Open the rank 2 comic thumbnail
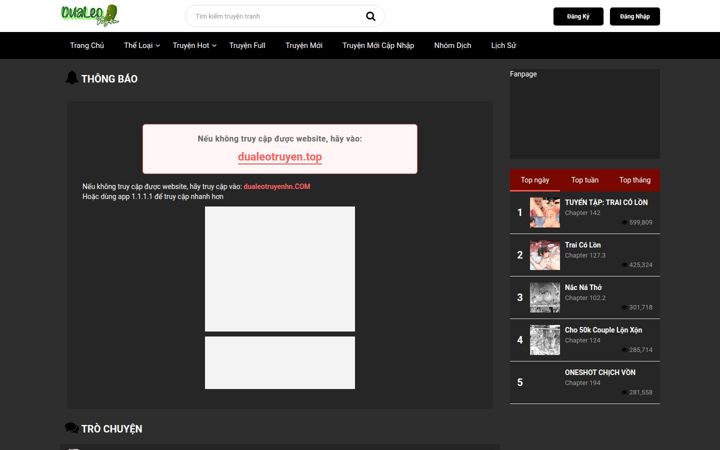The height and width of the screenshot is (450, 720). tap(545, 255)
